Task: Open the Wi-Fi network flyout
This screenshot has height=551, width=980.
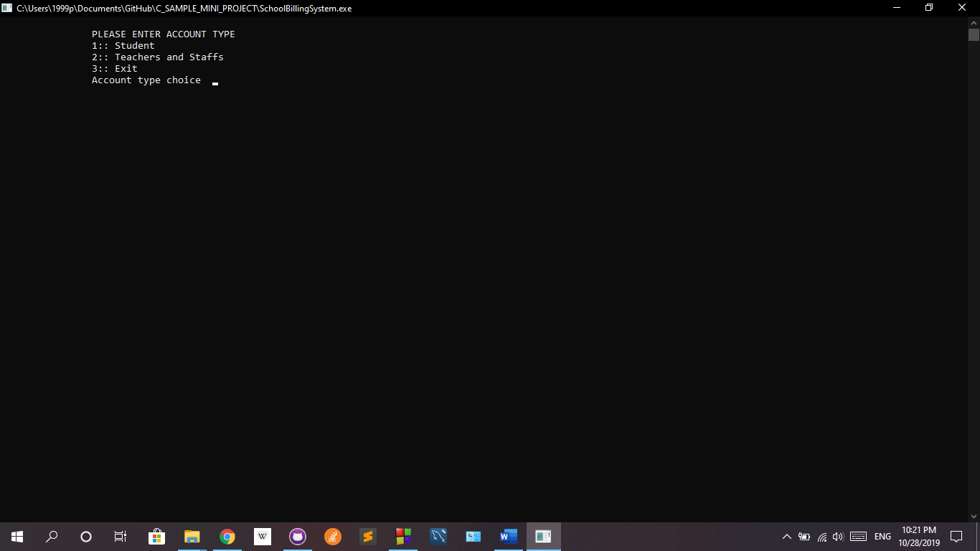Action: click(x=822, y=537)
